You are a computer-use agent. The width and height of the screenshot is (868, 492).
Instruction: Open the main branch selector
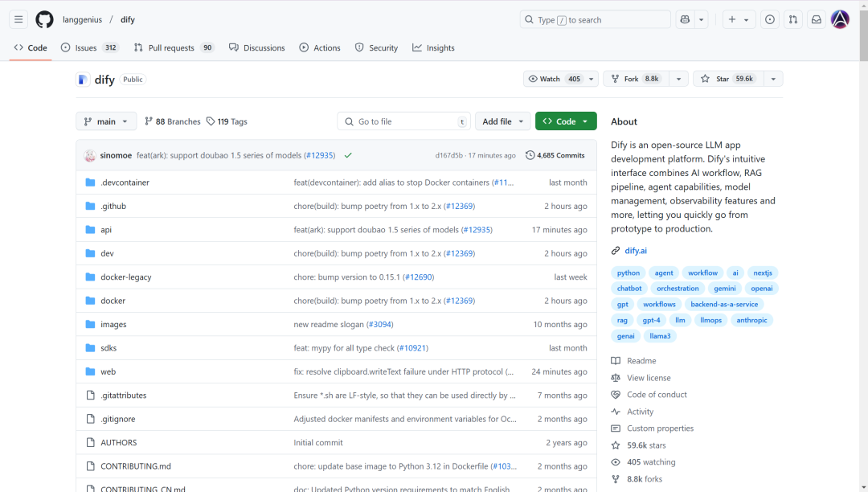pyautogui.click(x=106, y=121)
